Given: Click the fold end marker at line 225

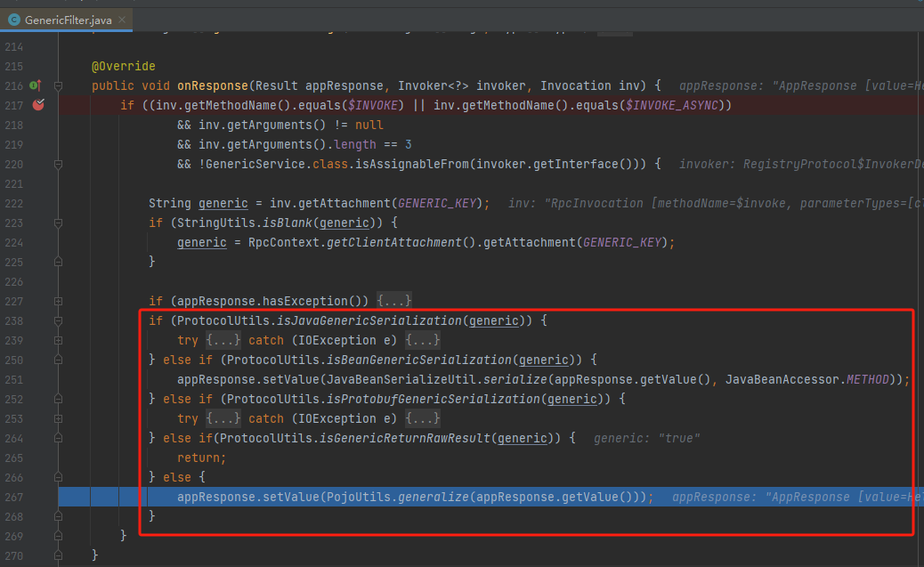Looking at the screenshot, I should (59, 262).
